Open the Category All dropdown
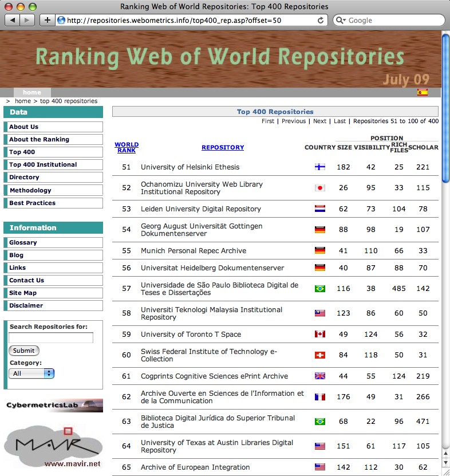The height and width of the screenshot is (476, 450). coord(31,373)
